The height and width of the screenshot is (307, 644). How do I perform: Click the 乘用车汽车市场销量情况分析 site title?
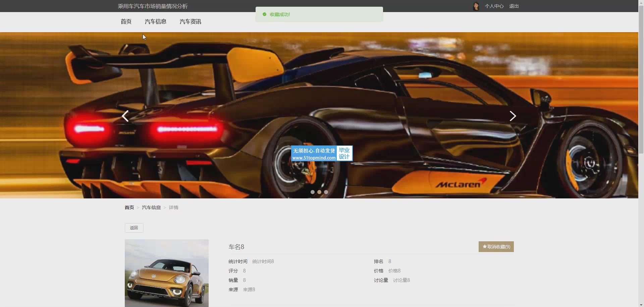[x=153, y=6]
